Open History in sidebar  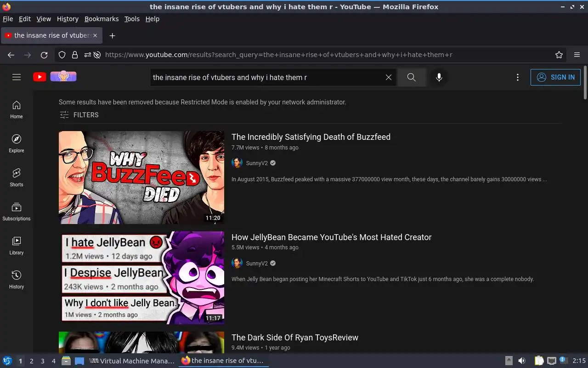(x=17, y=280)
